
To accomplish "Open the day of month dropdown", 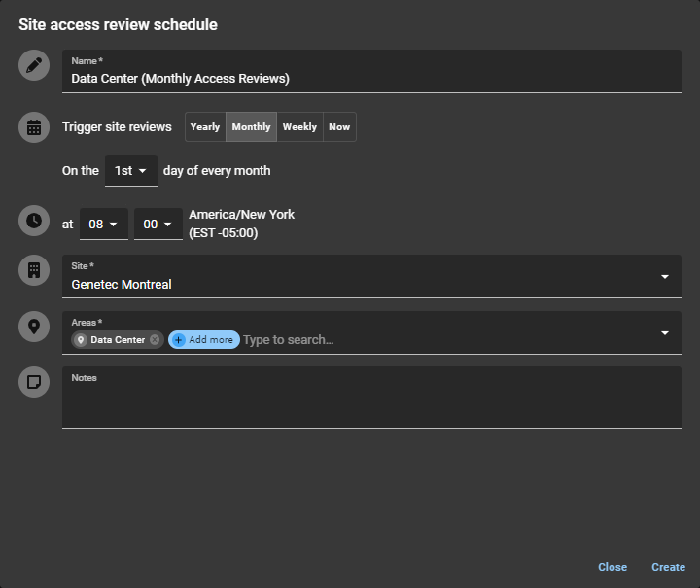I will tap(130, 171).
